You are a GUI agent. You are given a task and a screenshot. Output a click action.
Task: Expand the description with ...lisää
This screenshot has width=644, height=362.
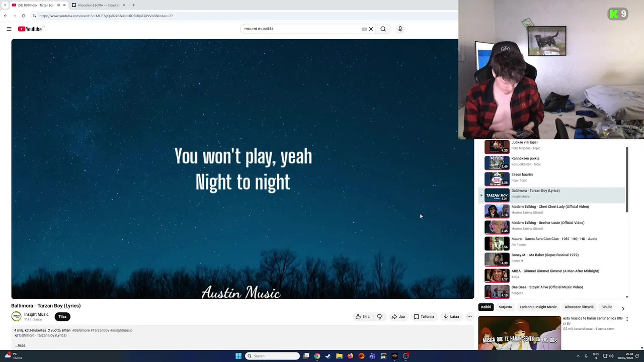pos(20,345)
